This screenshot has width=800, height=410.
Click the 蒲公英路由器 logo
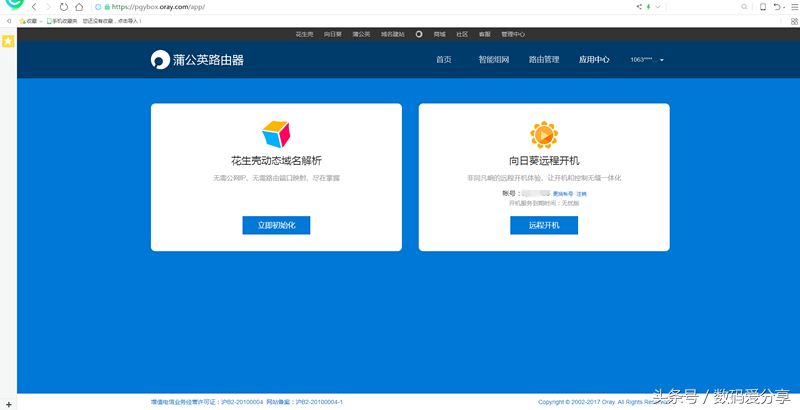pyautogui.click(x=197, y=60)
